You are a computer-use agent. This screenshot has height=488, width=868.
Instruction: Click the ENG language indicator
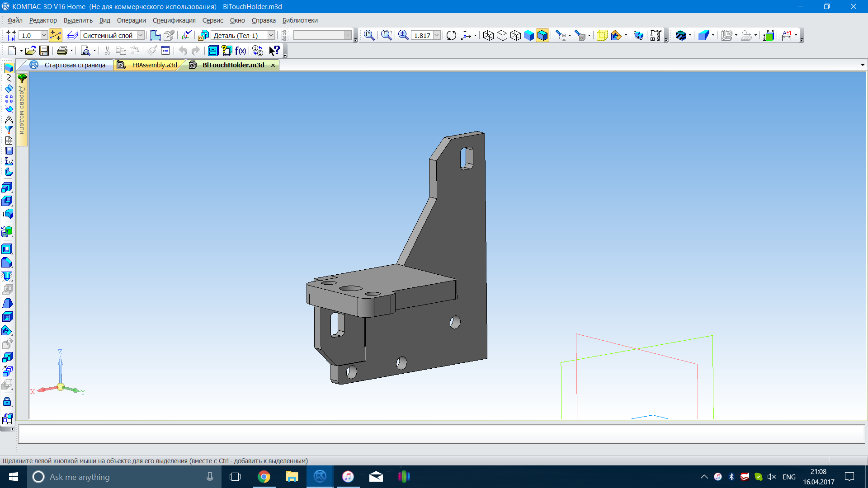point(789,477)
